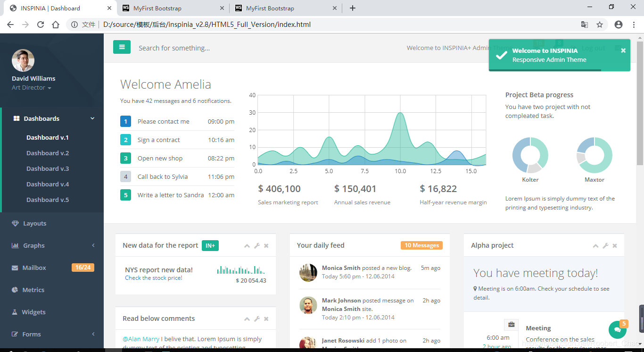The image size is (644, 352).
Task: Click @Alan Marry mention link
Action: coord(141,339)
